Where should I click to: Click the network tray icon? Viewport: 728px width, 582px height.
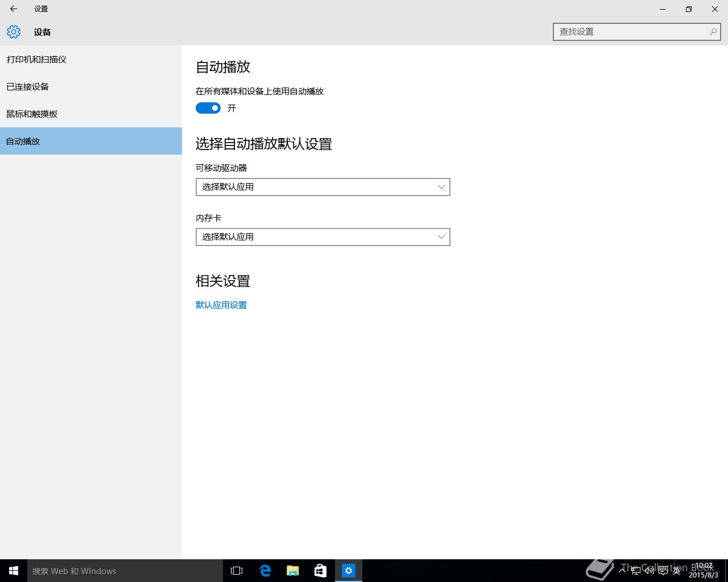[636, 570]
